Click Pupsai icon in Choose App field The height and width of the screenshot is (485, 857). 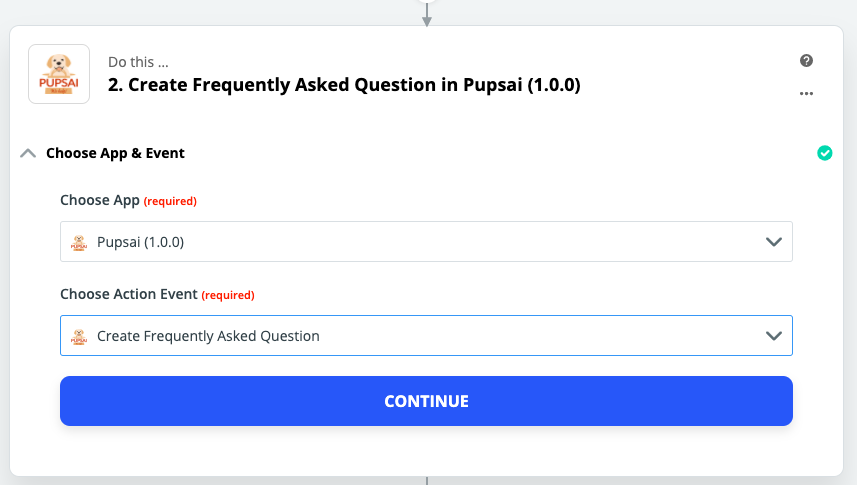coord(79,242)
